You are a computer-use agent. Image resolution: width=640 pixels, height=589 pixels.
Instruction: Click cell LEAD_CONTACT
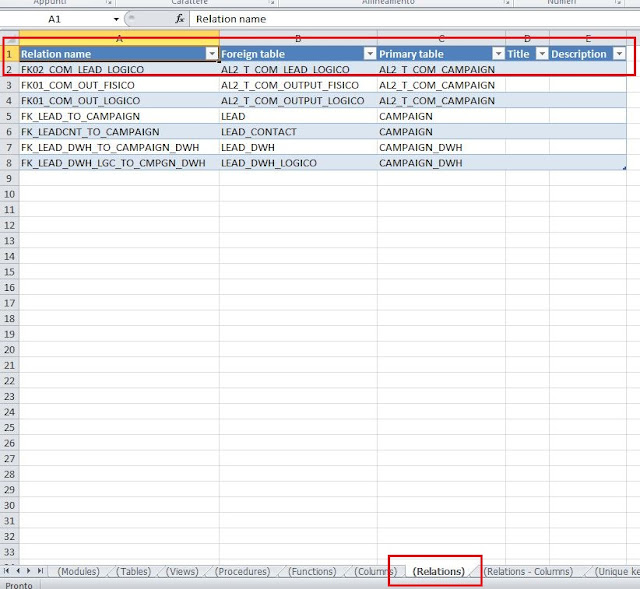click(x=298, y=132)
